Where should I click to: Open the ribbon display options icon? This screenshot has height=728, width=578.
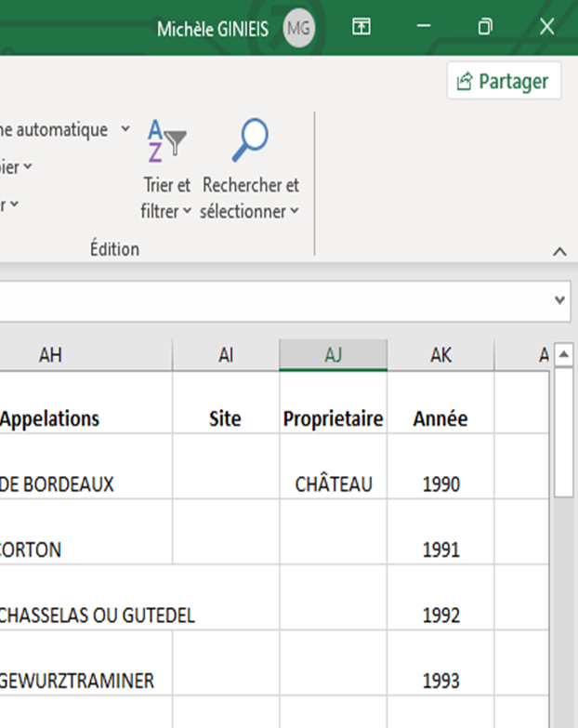pyautogui.click(x=361, y=28)
